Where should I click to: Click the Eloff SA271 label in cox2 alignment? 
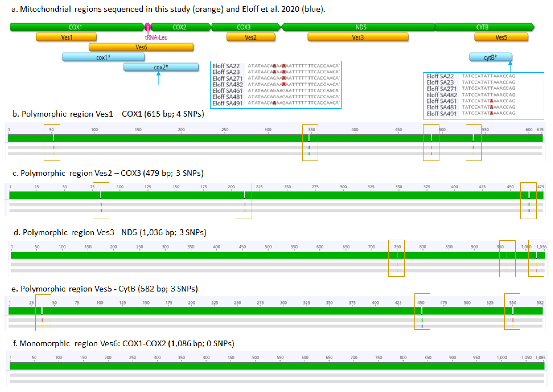pos(227,78)
